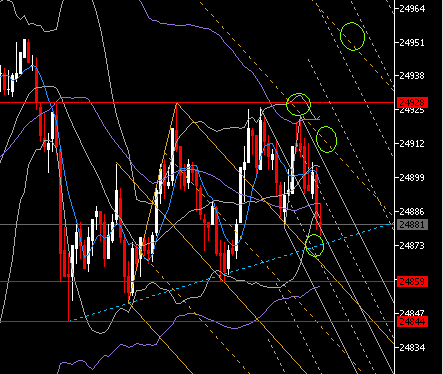Click the 24912 price scale value
This screenshot has width=443, height=374.
pos(412,144)
